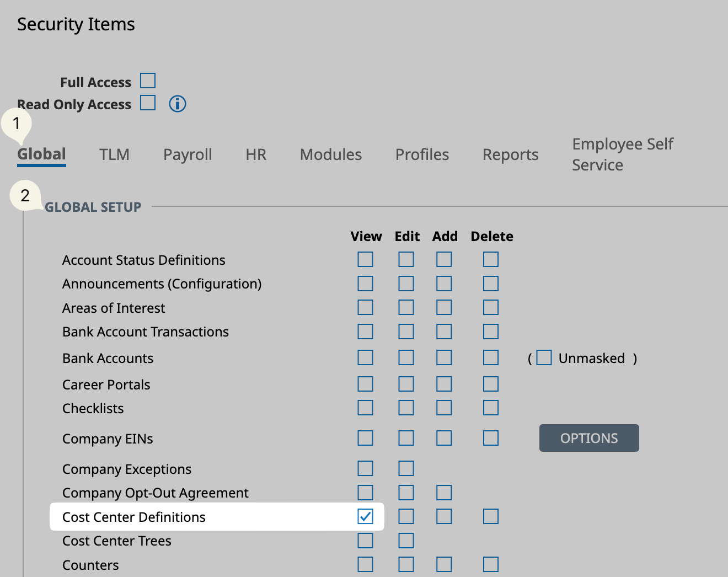Open the Payroll tab

(x=188, y=154)
